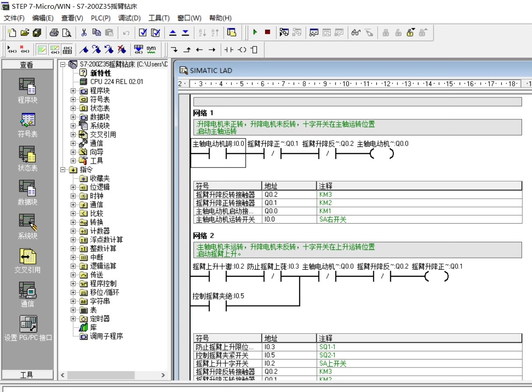This screenshot has width=532, height=392.
Task: Collapse the 指令 tree root
Action: tap(63, 170)
